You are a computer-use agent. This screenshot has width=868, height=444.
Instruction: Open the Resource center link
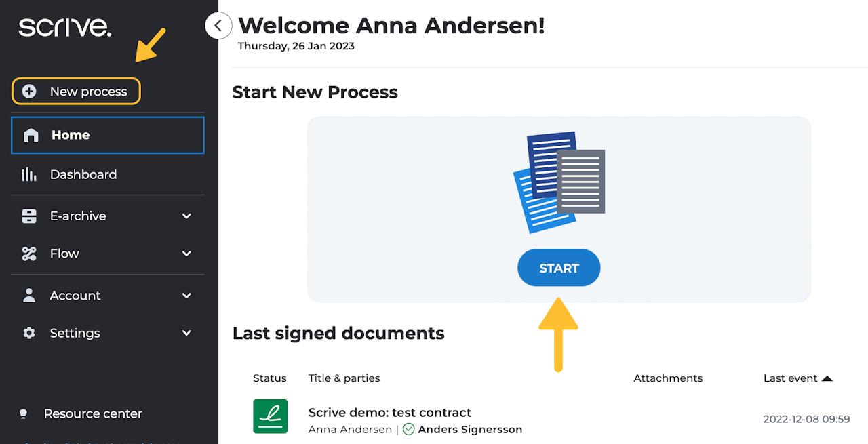pos(93,413)
